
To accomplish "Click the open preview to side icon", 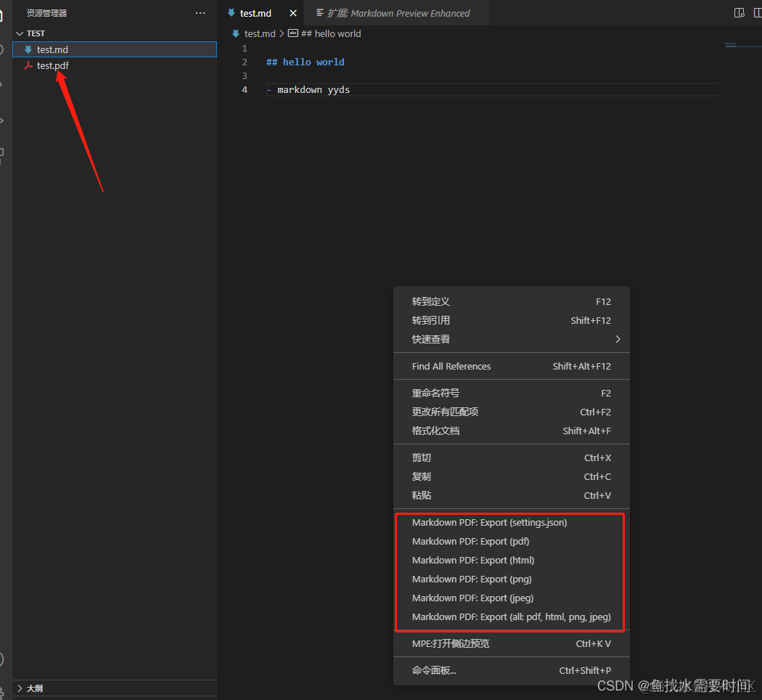I will (x=740, y=13).
